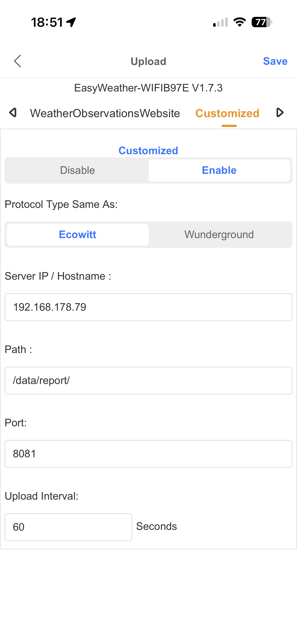Open the Customized tab
Screen dimensions: 297x644
coord(227,113)
